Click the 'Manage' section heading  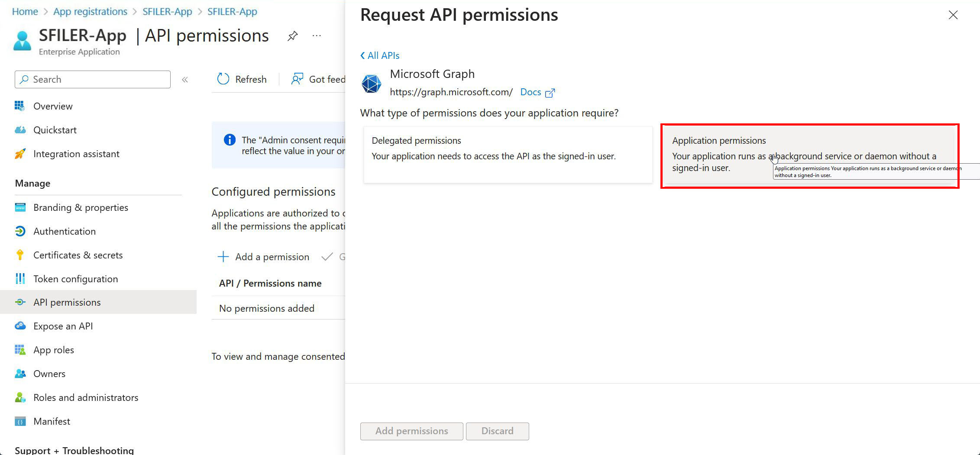[x=32, y=183]
